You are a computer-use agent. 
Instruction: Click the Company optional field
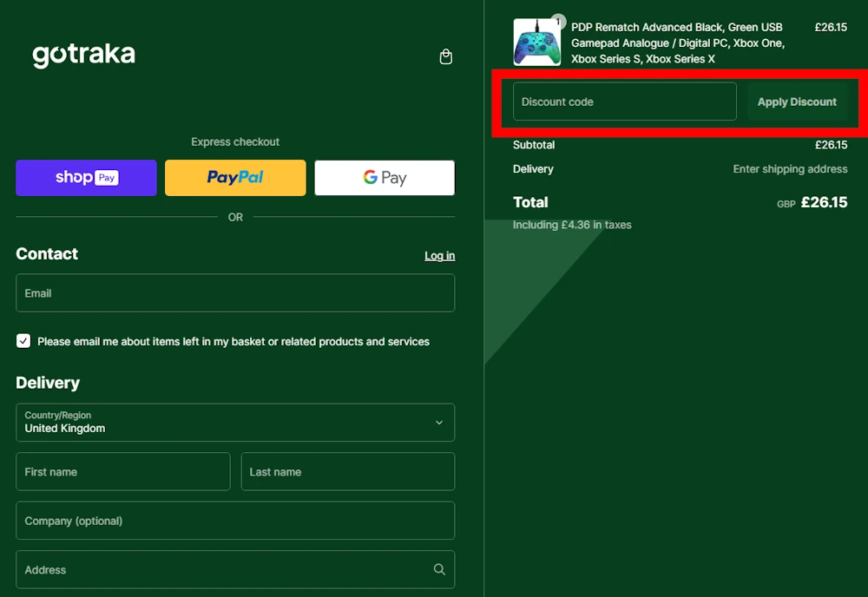[234, 521]
